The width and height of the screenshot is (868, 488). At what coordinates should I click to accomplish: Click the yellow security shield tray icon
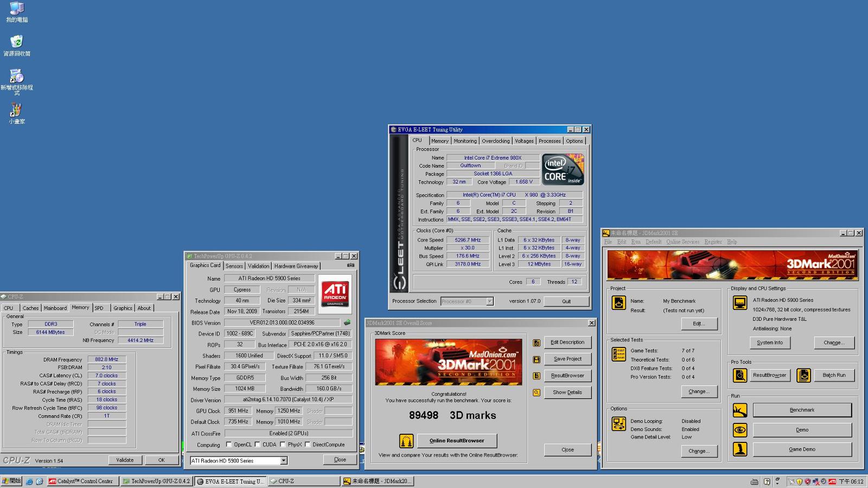pyautogui.click(x=799, y=481)
